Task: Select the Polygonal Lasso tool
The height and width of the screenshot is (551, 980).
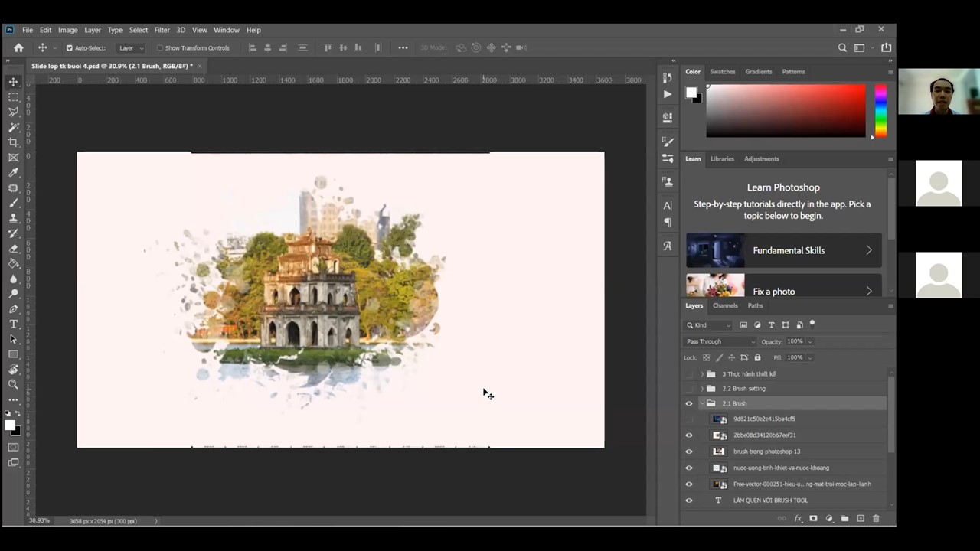Action: pos(14,112)
